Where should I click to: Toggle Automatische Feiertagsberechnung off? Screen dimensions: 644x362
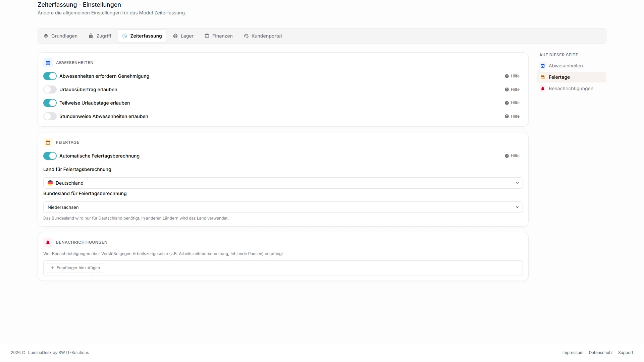50,156
